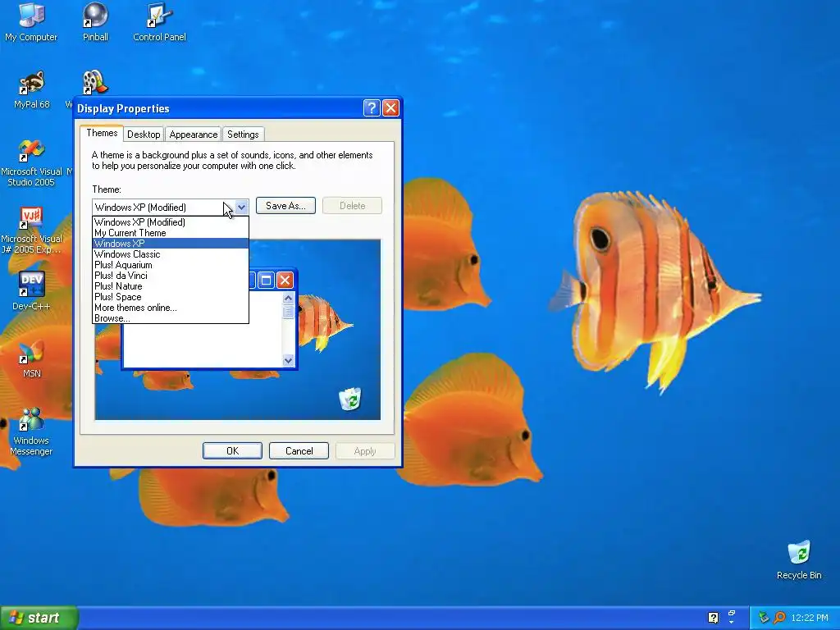Select the Recycle Bin on the desktop
Viewport: 840px width, 630px height.
(x=799, y=559)
